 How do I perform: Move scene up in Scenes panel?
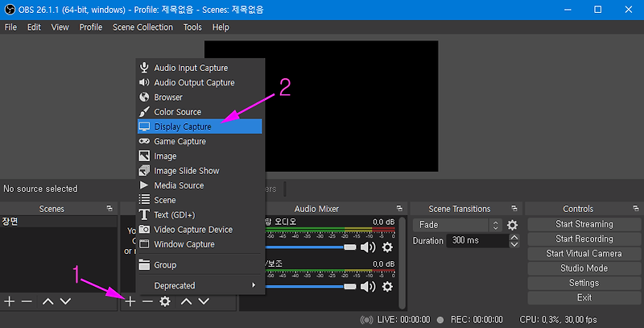48,301
